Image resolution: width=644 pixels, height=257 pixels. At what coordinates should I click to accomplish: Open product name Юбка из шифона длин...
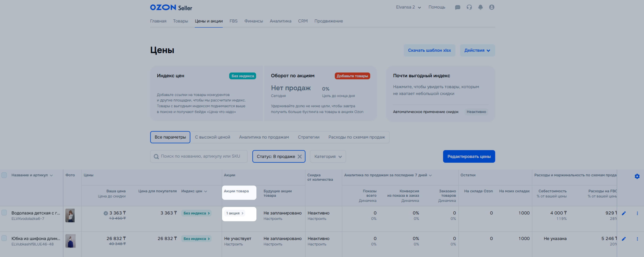(36, 238)
